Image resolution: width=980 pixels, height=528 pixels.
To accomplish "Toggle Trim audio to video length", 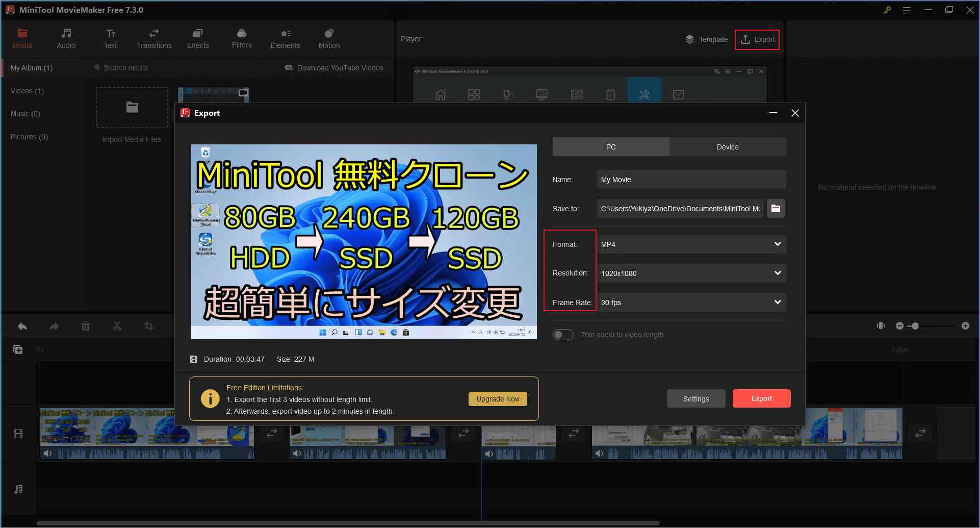I will [x=563, y=335].
